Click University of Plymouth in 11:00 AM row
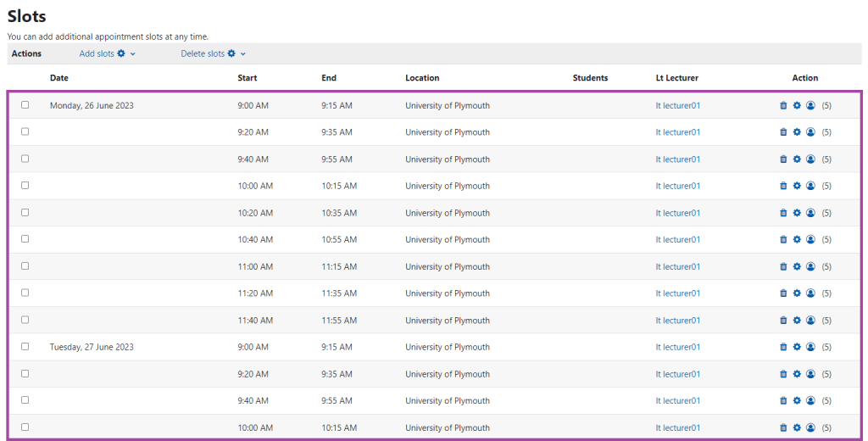This screenshot has width=868, height=441. (x=448, y=266)
